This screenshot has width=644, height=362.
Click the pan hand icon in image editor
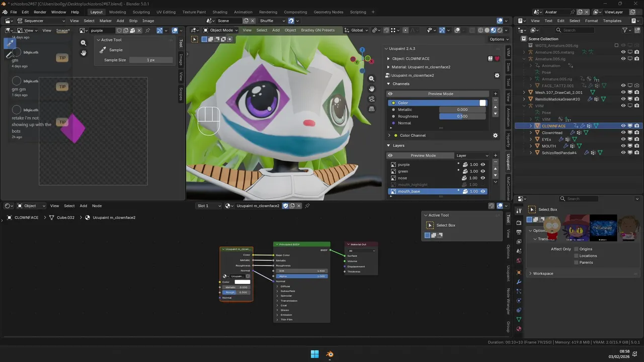[84, 53]
